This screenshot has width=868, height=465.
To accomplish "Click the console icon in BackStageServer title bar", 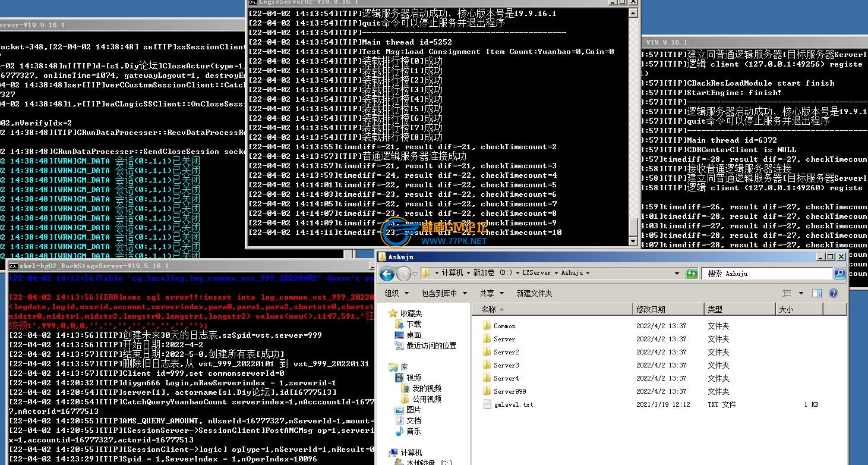I will point(13,266).
